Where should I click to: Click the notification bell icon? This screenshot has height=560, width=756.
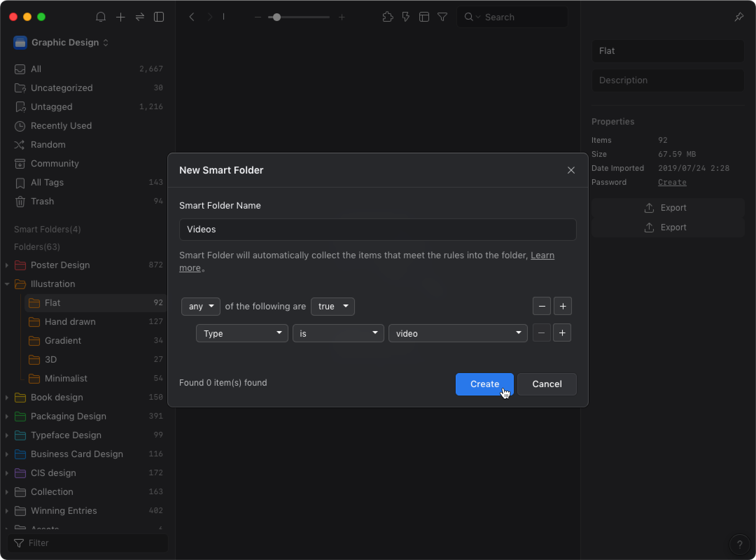tap(101, 17)
